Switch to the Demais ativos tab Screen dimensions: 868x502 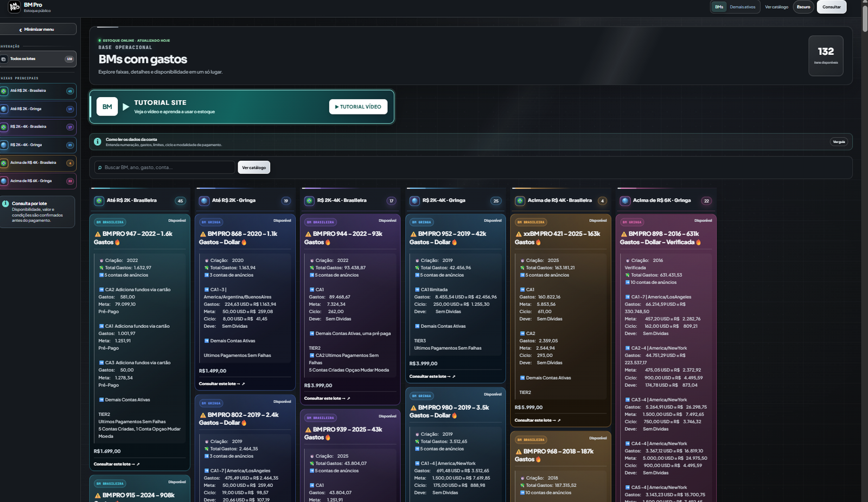743,7
